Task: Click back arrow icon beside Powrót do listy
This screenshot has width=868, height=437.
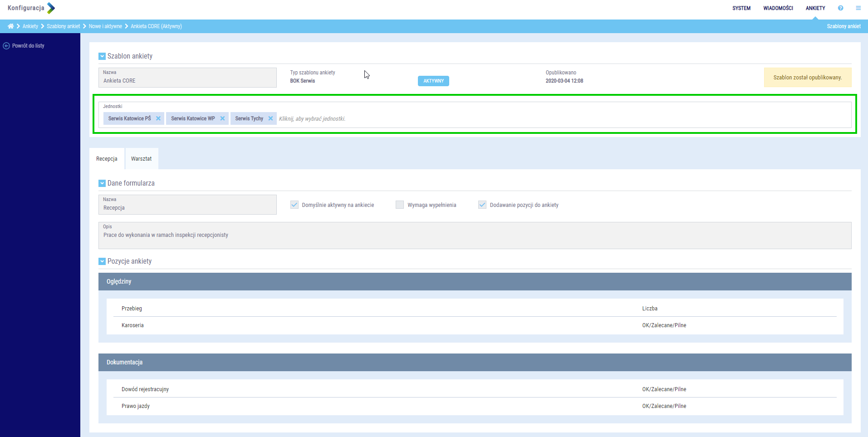Action: [6, 46]
